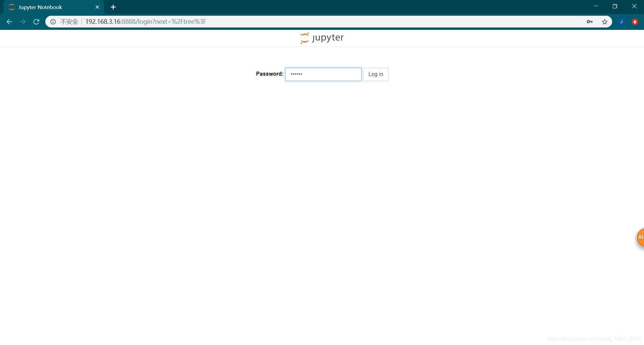Click the URL text in address bar
644x345 pixels.
tap(146, 22)
